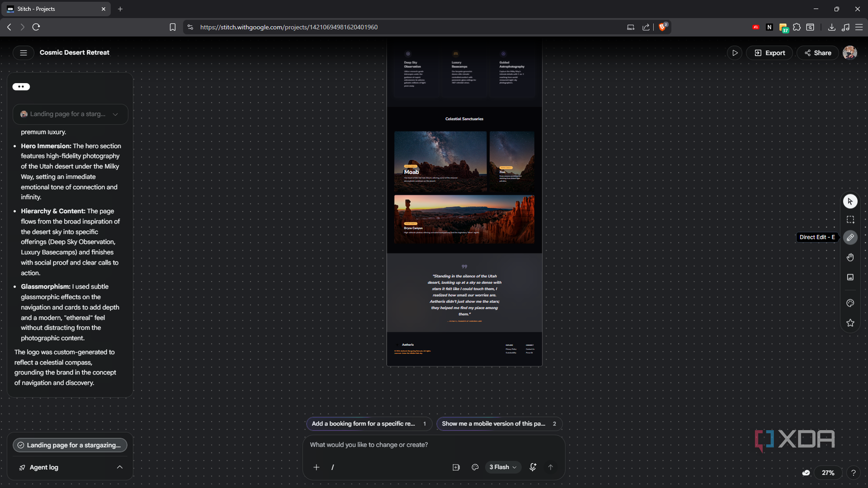Click the browser address bar URL
Image resolution: width=868 pixels, height=488 pixels.
click(289, 27)
